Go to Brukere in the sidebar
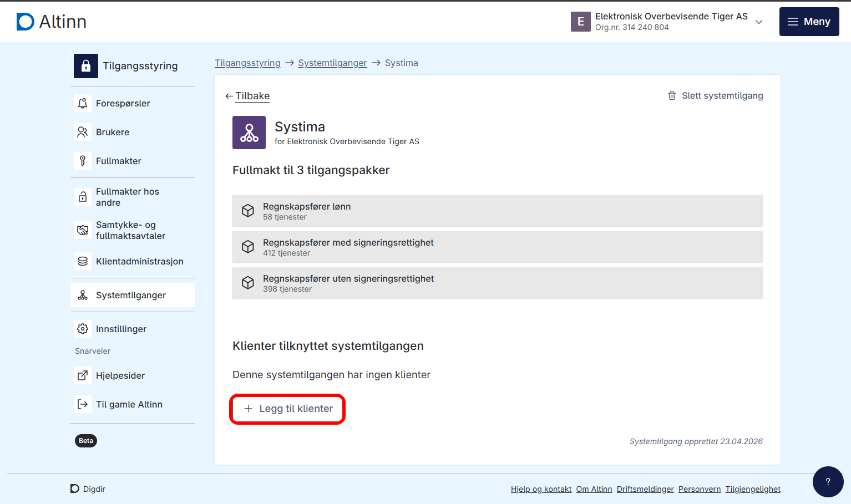Image resolution: width=851 pixels, height=504 pixels. tap(133, 132)
